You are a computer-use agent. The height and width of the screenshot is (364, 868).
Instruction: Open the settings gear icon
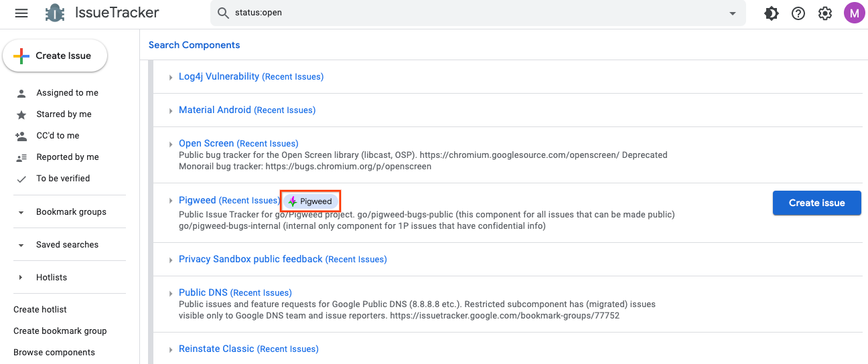pyautogui.click(x=825, y=13)
